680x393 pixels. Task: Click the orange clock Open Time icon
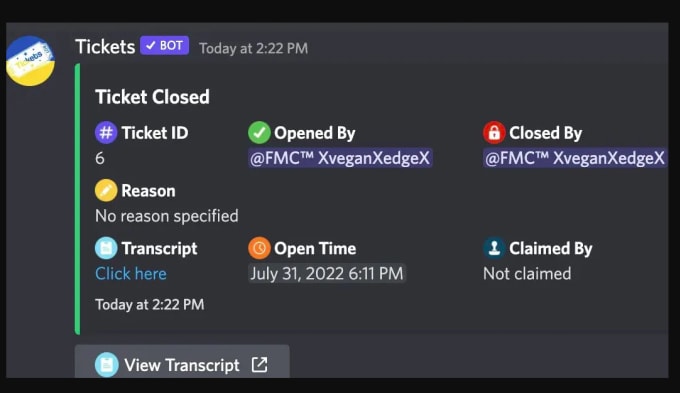(x=259, y=248)
